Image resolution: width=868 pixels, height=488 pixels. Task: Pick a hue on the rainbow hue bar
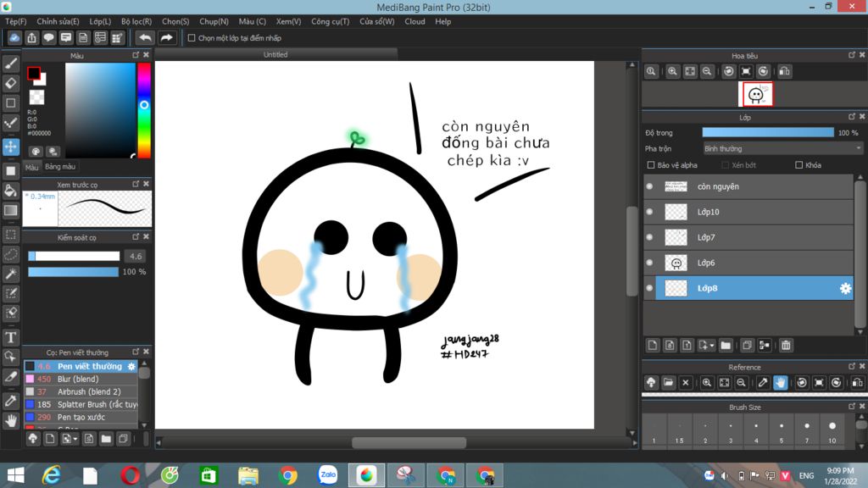(x=144, y=111)
